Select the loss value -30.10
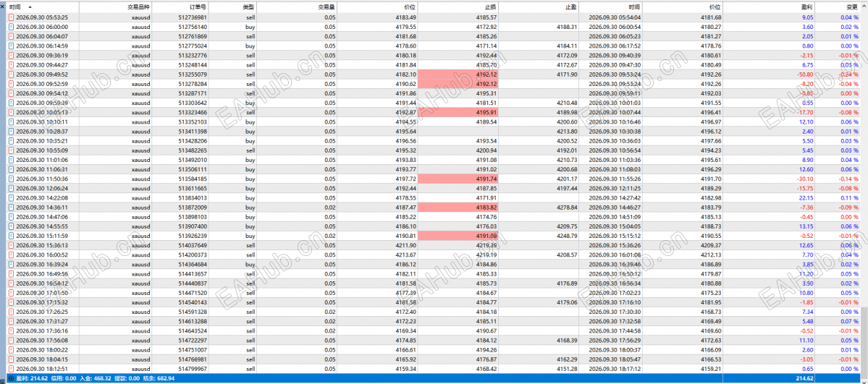Screen dimensions: 868x384 tap(806, 179)
